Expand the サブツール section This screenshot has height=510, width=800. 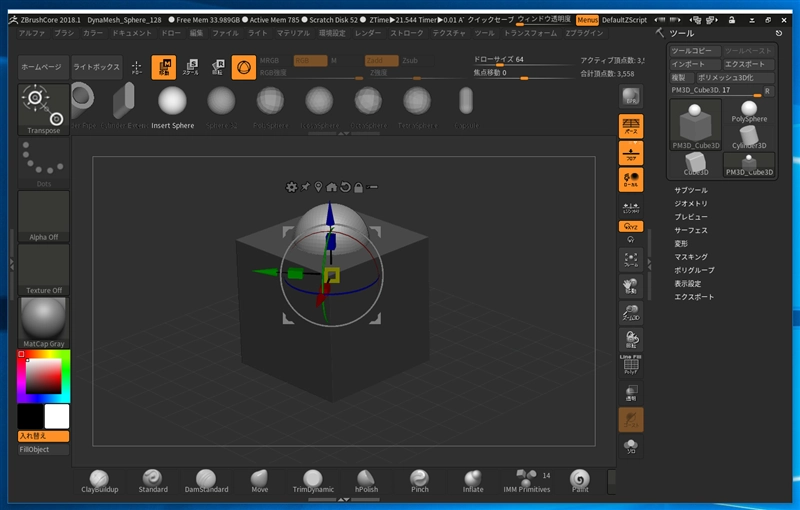coord(691,190)
